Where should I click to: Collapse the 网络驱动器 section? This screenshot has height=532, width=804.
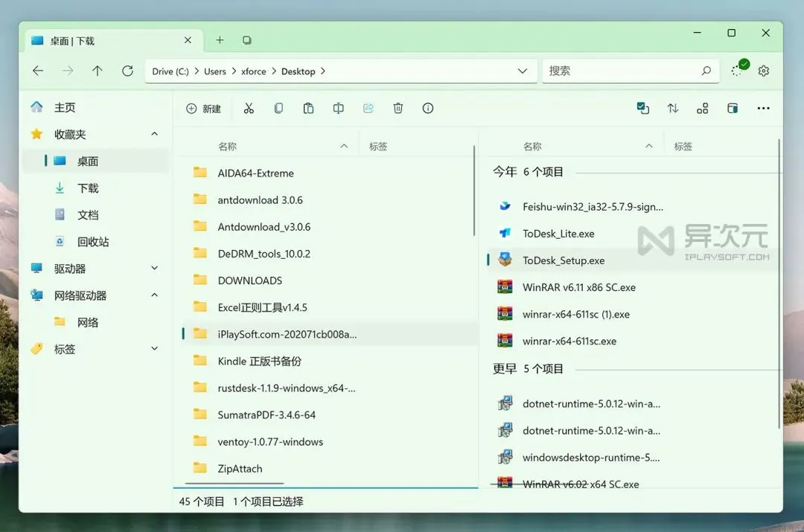[x=154, y=295]
